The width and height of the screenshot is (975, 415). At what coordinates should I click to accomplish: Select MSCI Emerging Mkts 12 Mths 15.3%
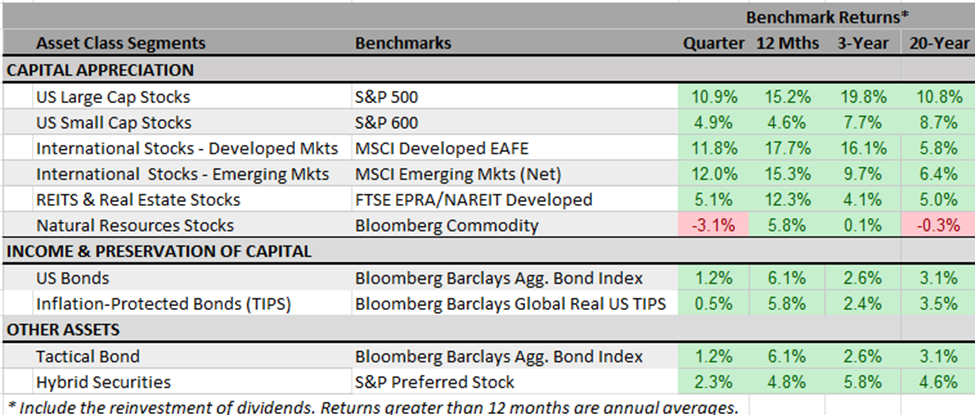[788, 175]
